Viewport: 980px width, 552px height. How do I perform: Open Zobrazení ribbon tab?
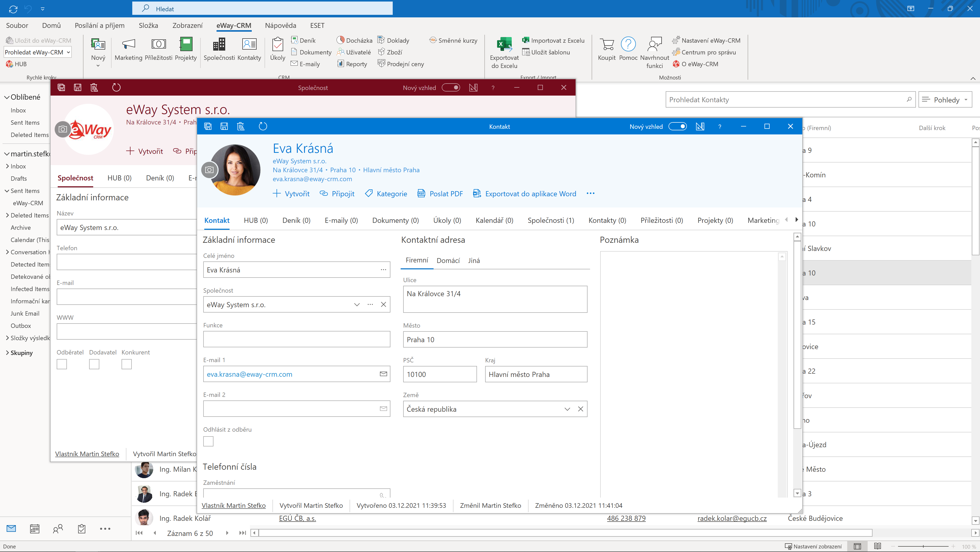187,26
